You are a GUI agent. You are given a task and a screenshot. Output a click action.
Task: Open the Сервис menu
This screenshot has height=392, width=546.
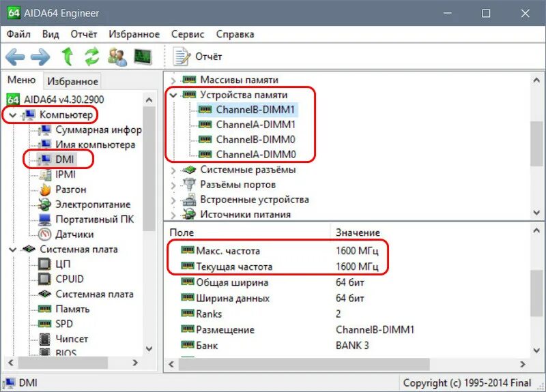pos(187,34)
